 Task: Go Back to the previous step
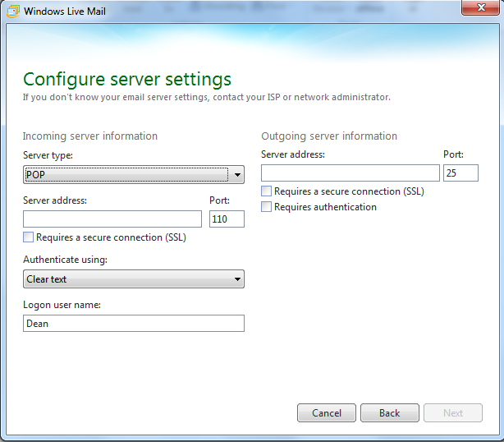(390, 412)
